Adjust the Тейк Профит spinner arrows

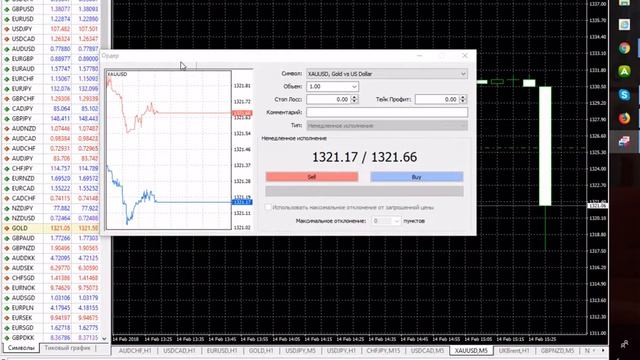(x=463, y=99)
